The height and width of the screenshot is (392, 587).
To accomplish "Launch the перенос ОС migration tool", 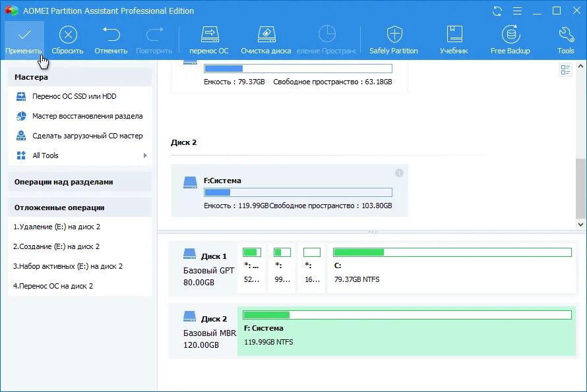I will pos(209,40).
